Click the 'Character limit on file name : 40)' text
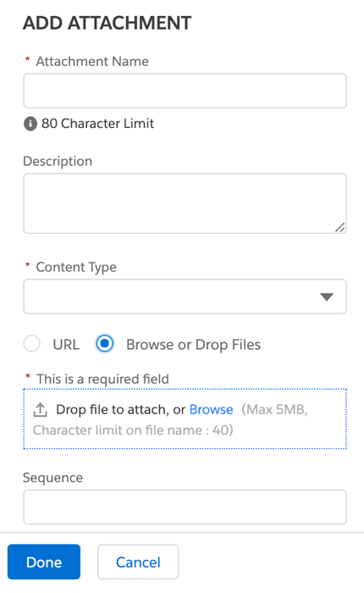 (x=133, y=430)
